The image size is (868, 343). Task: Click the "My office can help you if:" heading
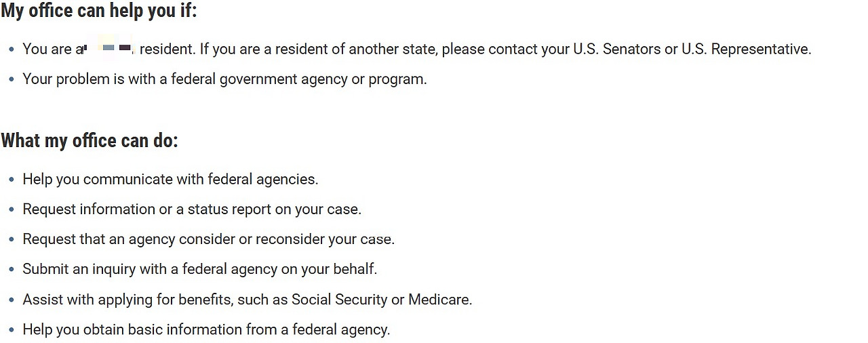point(98,11)
